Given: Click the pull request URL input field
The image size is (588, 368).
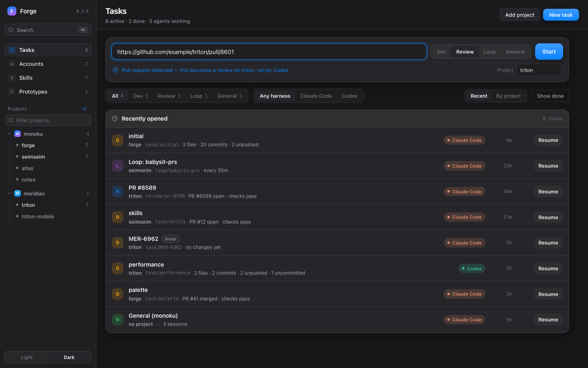Looking at the screenshot, I should tap(269, 52).
